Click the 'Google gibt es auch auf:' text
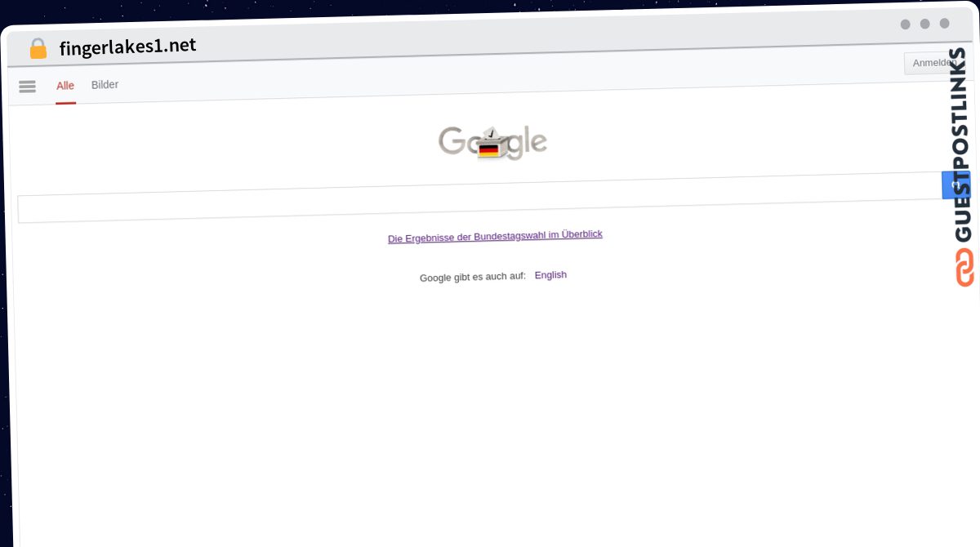 [473, 277]
